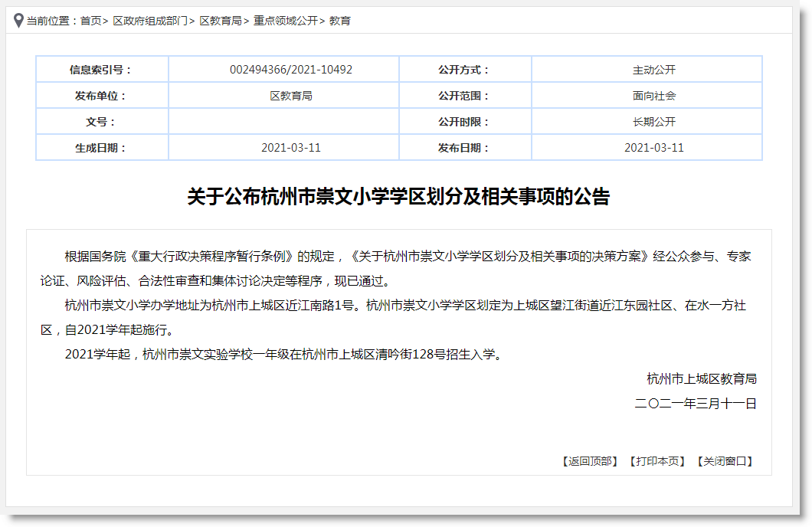Click the 公开范围 label cell
The height and width of the screenshot is (527, 812).
click(x=465, y=96)
